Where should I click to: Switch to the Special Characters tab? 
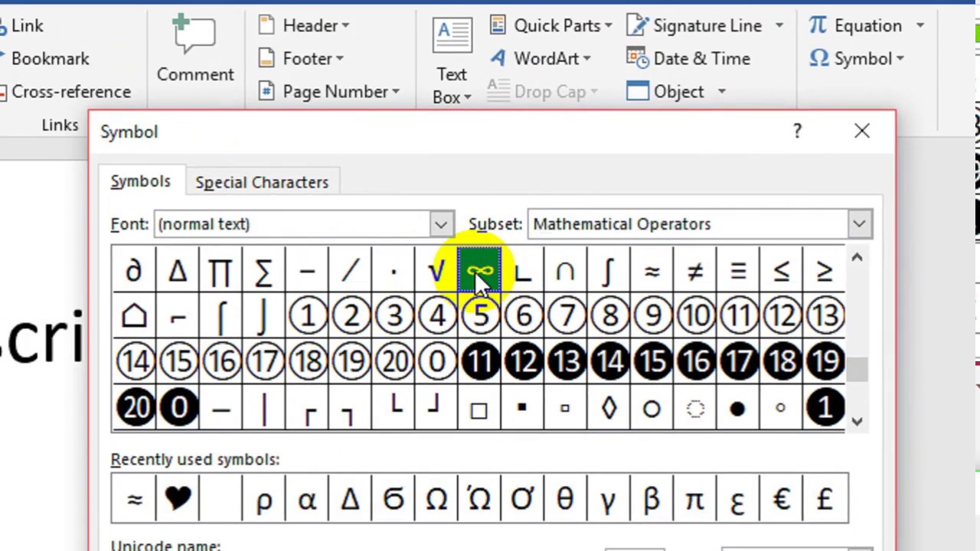262,182
